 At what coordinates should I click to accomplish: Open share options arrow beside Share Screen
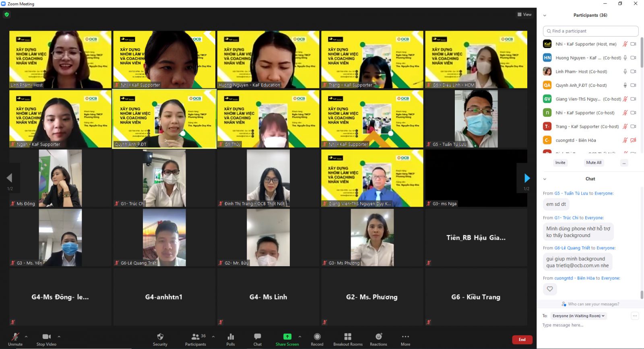(300, 337)
